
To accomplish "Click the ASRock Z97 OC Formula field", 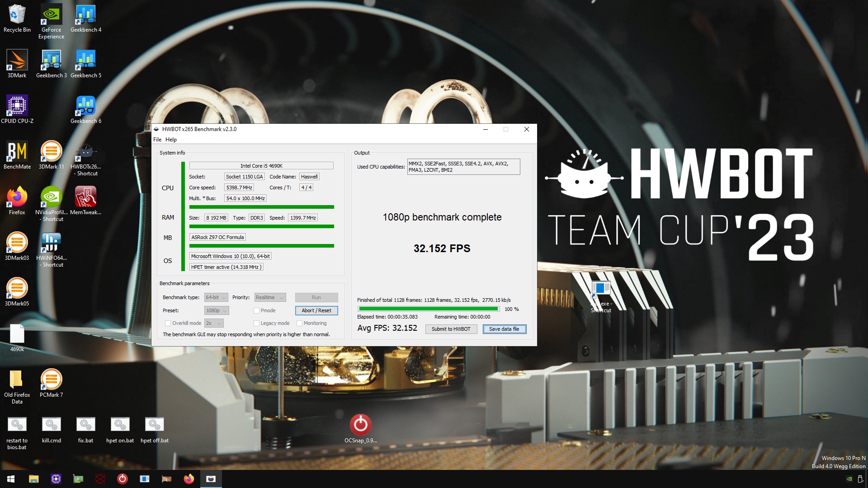I will click(217, 237).
